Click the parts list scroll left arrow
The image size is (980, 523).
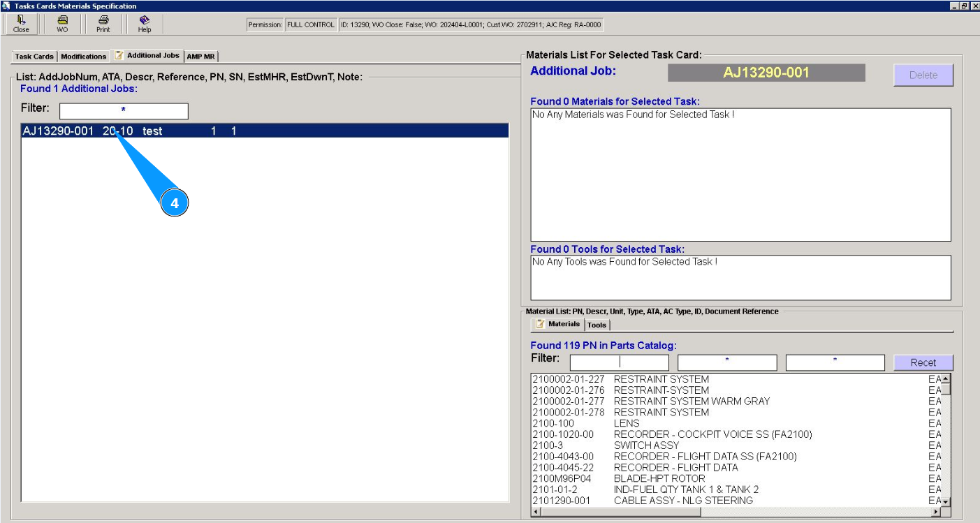click(x=536, y=512)
